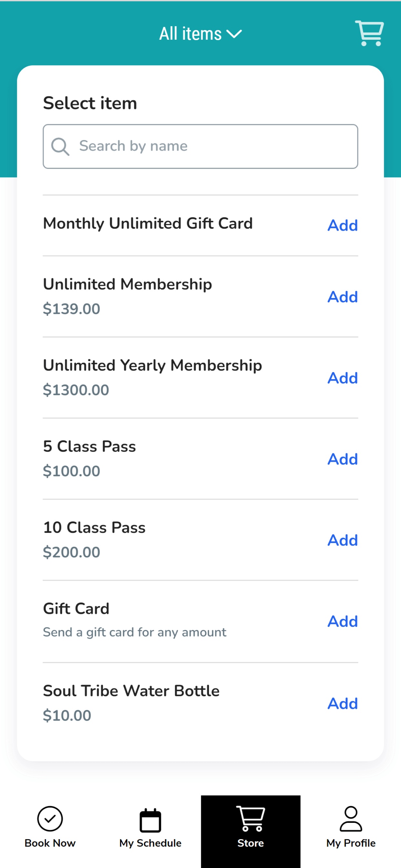Click the search magnifier icon
Screen dimensions: 401x868
point(60,147)
